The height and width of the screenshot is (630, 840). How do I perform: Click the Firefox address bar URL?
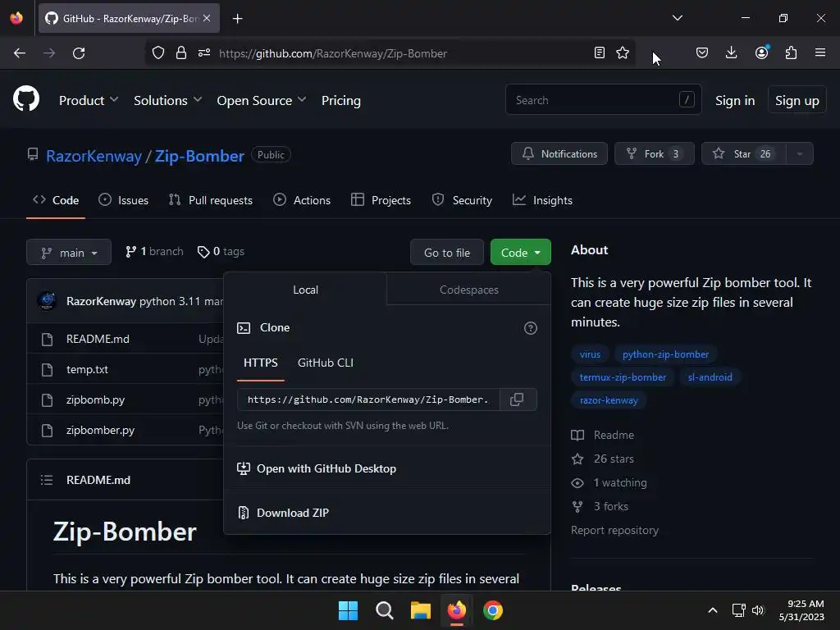pos(333,53)
